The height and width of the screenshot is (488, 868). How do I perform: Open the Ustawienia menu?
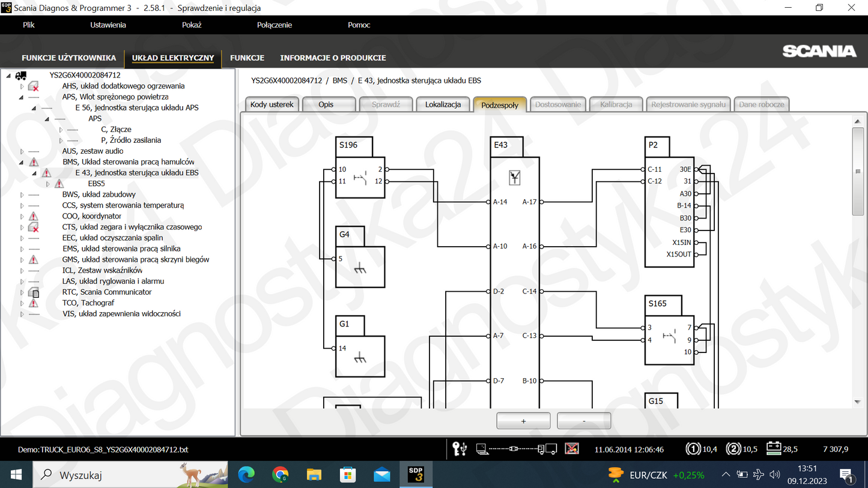coord(108,25)
